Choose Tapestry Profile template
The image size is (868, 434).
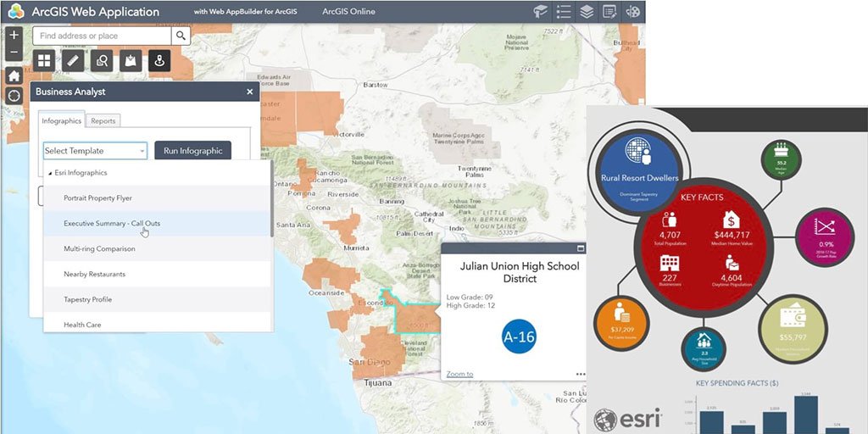pos(157,299)
